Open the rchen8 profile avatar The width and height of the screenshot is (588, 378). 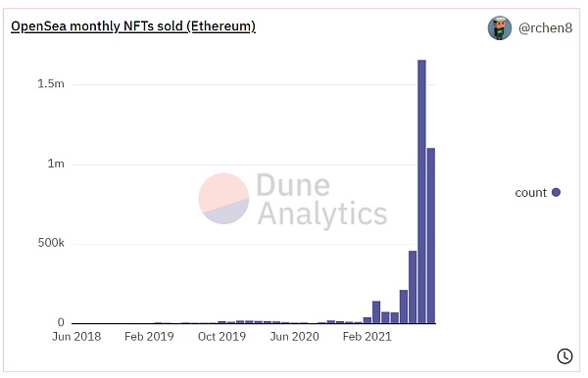tap(500, 27)
